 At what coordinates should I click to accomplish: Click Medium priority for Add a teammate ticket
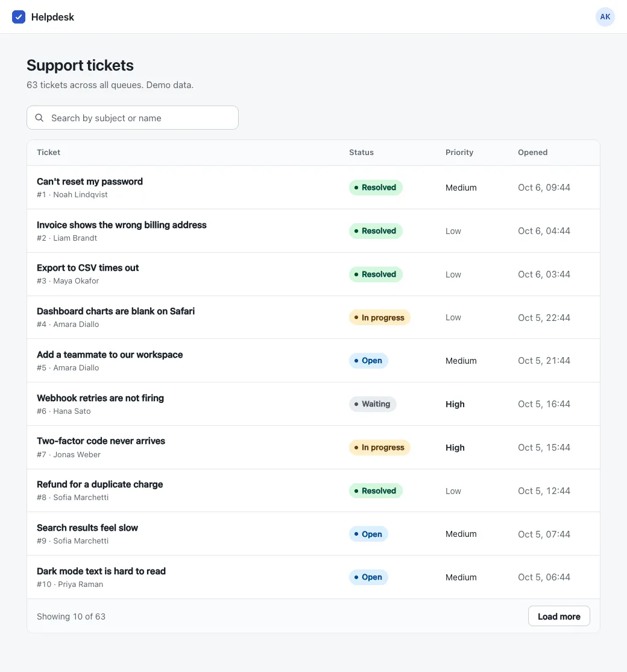tap(461, 361)
